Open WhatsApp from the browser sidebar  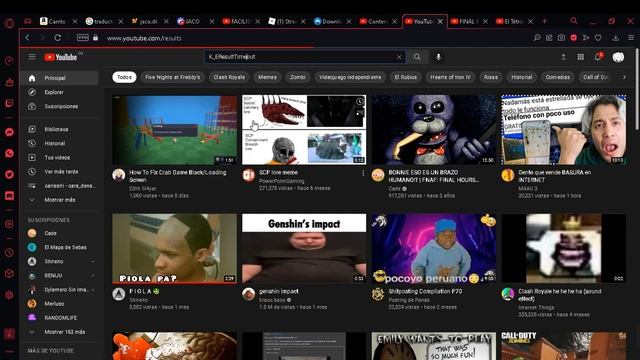click(x=9, y=153)
